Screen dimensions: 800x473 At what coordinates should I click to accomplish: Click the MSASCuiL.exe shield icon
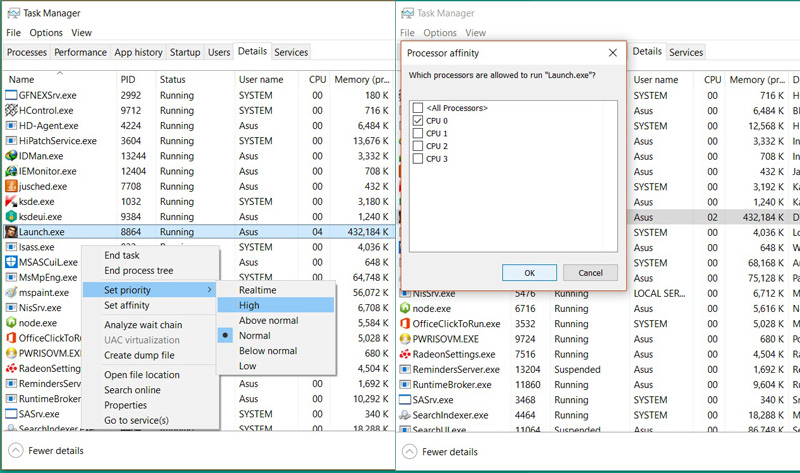pyautogui.click(x=11, y=262)
